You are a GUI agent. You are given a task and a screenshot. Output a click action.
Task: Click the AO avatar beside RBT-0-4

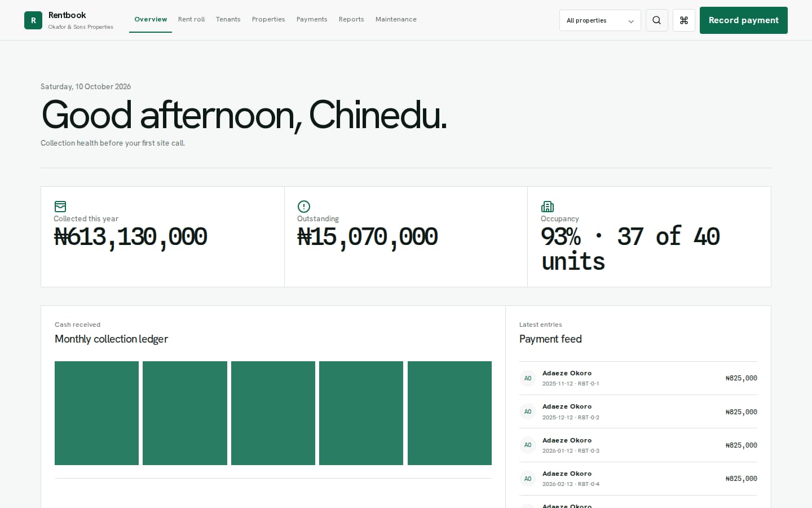[528, 479]
